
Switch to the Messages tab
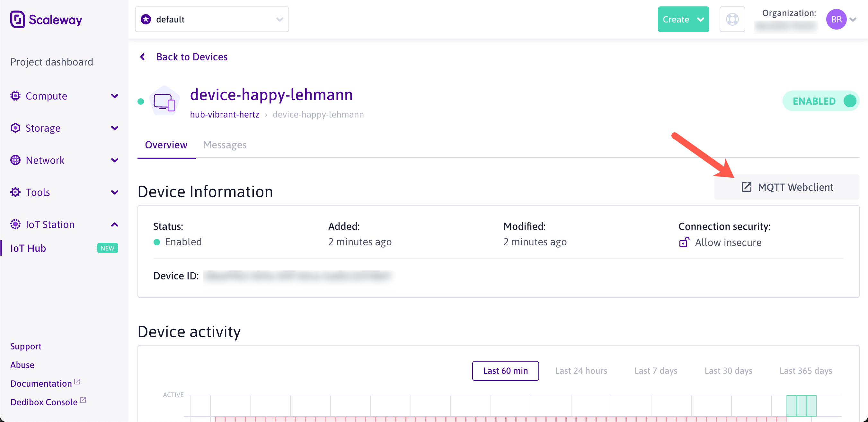point(225,145)
